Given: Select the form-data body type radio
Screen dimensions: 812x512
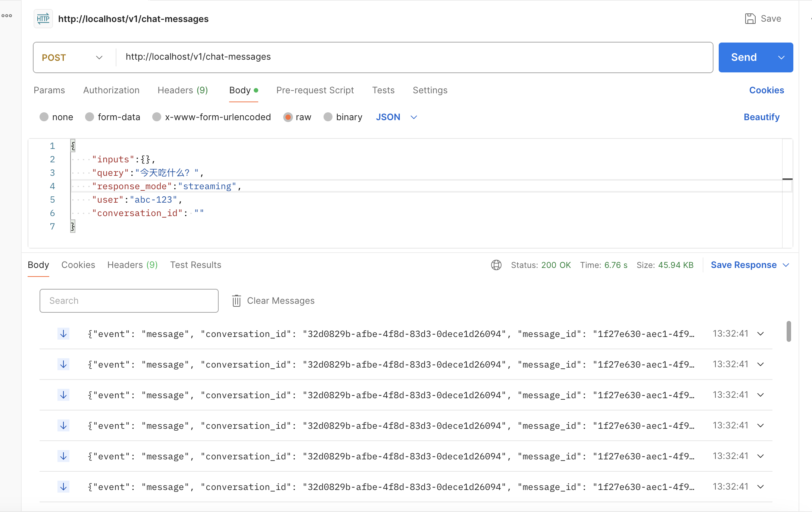Looking at the screenshot, I should pyautogui.click(x=90, y=117).
